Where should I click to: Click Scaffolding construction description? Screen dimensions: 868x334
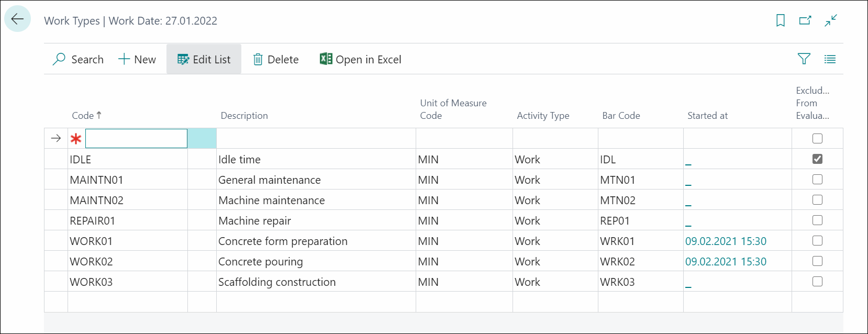coord(277,282)
